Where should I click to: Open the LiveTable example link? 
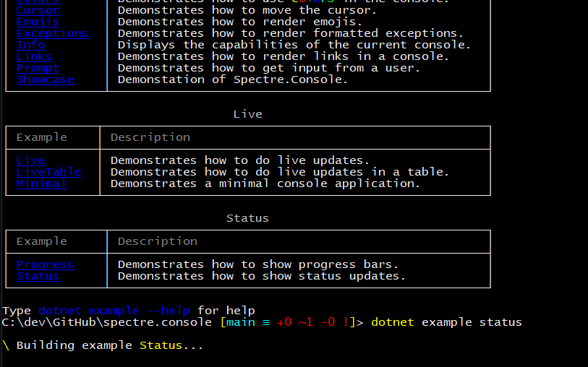(x=48, y=172)
